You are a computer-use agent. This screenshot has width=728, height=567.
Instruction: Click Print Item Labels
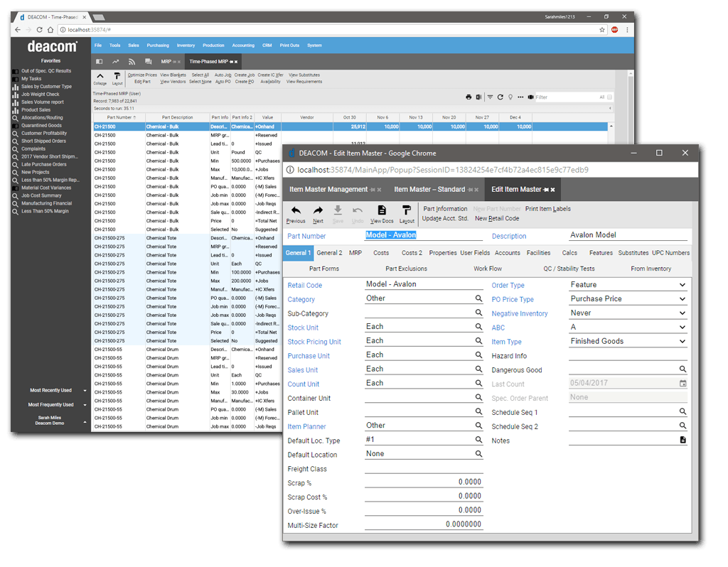548,209
